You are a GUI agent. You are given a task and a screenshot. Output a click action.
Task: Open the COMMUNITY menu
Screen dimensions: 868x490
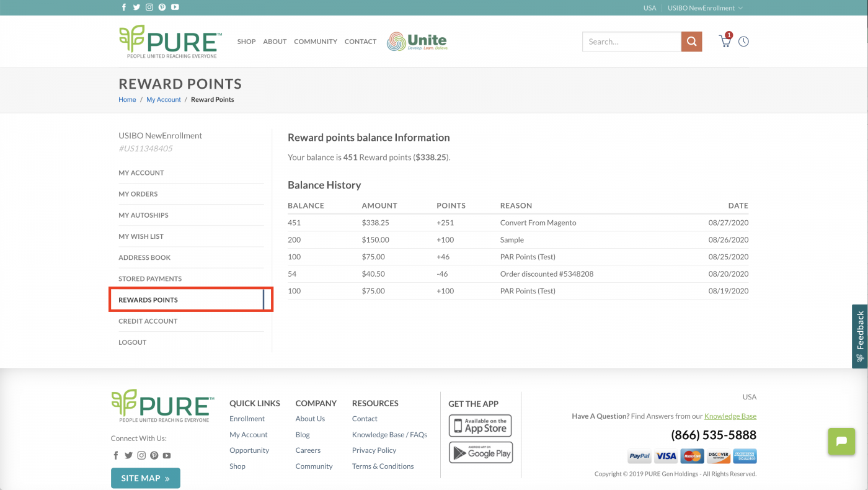coord(316,42)
